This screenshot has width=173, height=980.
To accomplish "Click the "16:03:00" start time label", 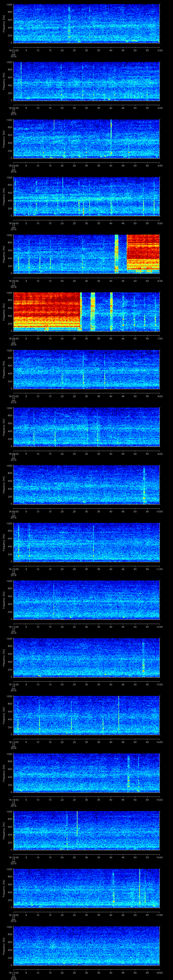I will click(13, 166).
